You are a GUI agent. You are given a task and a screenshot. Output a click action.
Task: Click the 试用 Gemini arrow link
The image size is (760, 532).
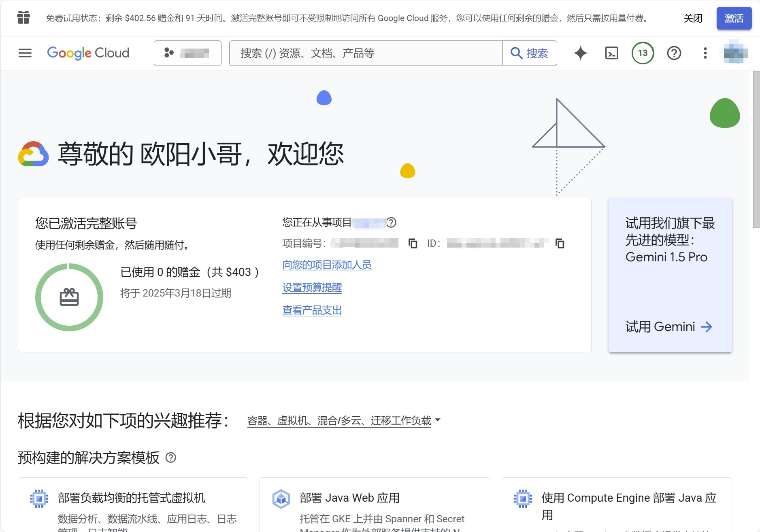coord(668,327)
